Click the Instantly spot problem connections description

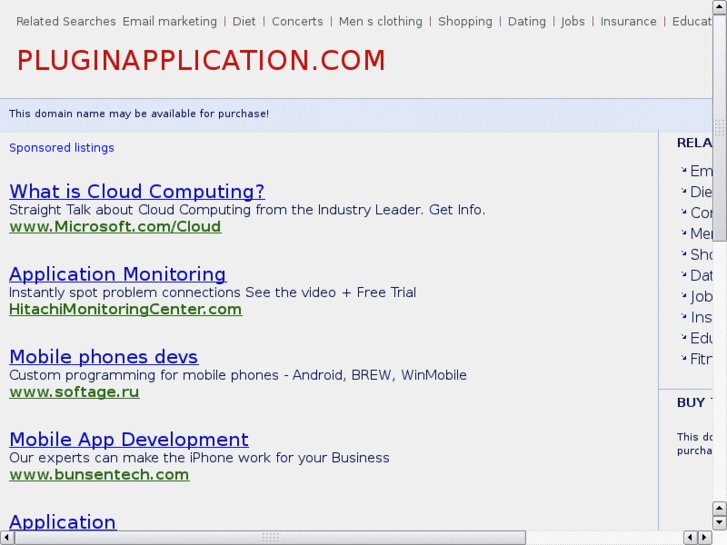(213, 292)
